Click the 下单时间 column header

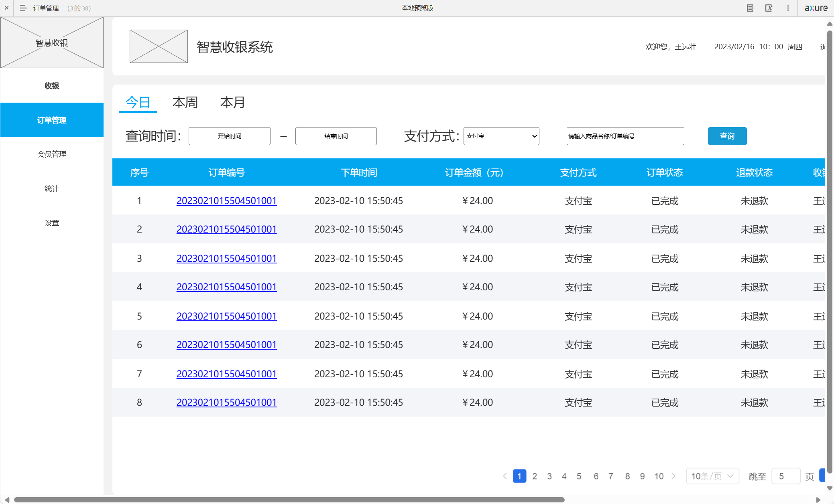pyautogui.click(x=359, y=172)
